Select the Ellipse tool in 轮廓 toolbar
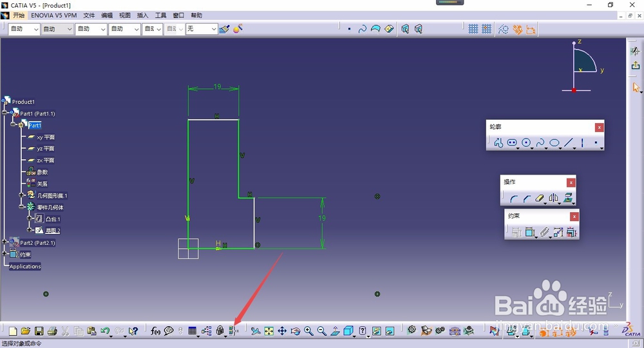Viewport: 644px width, 348px height. [x=554, y=142]
